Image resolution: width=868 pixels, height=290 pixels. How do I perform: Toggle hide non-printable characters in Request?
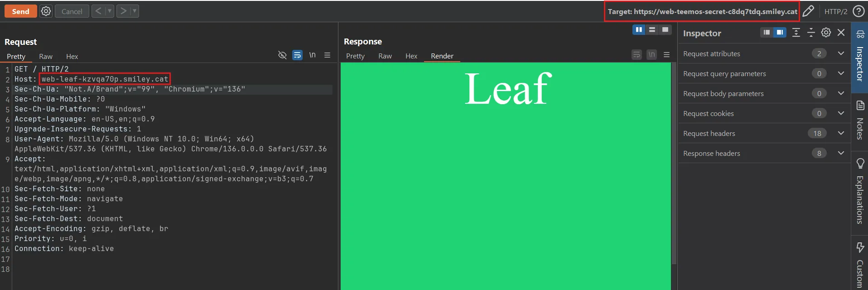coord(282,55)
